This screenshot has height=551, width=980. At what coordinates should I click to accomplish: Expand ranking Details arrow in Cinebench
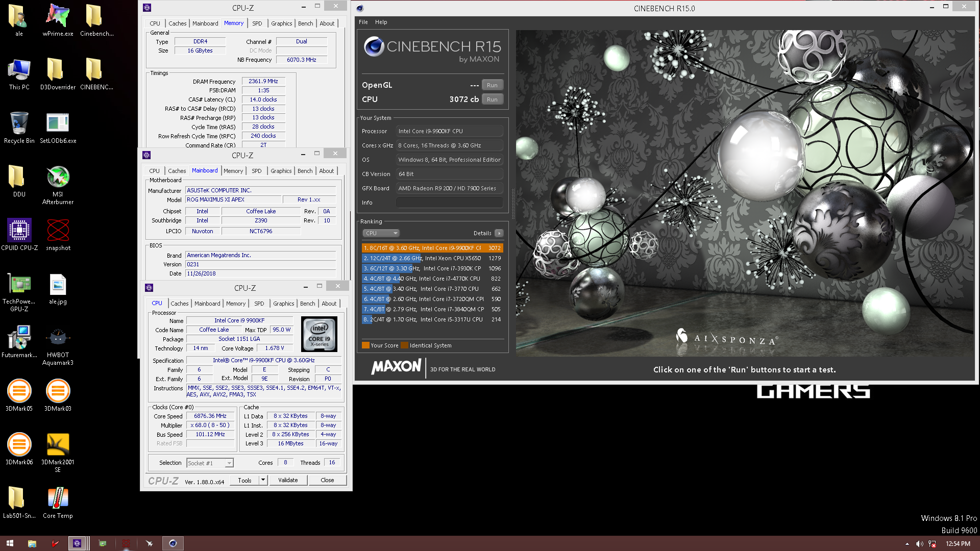[x=499, y=233]
